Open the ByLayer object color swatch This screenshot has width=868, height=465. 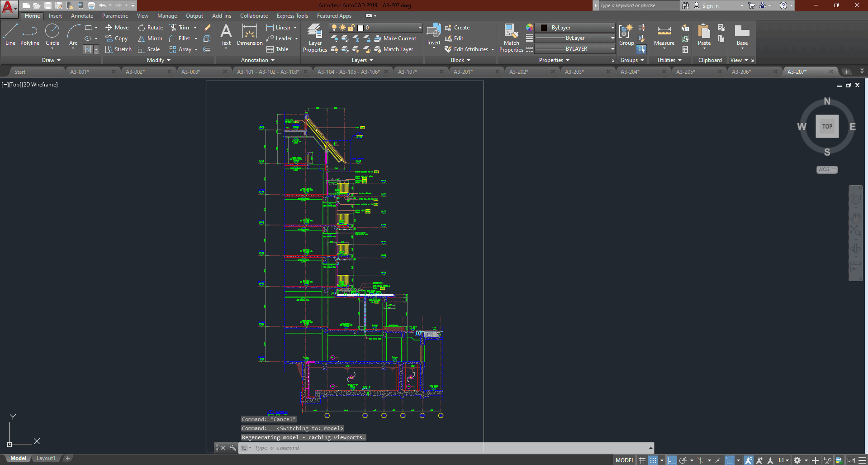[544, 28]
